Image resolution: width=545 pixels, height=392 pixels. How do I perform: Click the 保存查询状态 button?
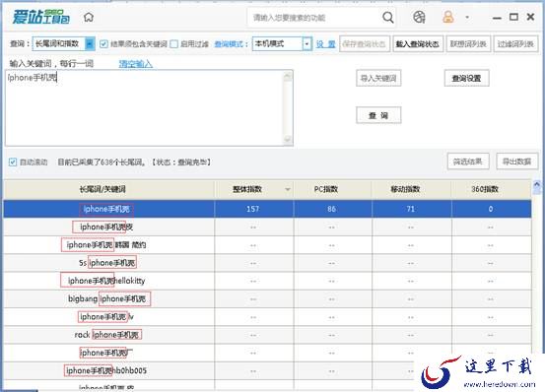[365, 43]
